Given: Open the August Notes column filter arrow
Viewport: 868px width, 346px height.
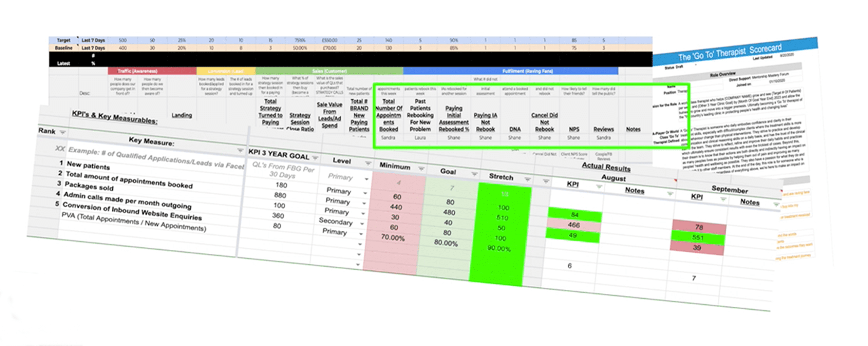Looking at the screenshot, I should (670, 194).
